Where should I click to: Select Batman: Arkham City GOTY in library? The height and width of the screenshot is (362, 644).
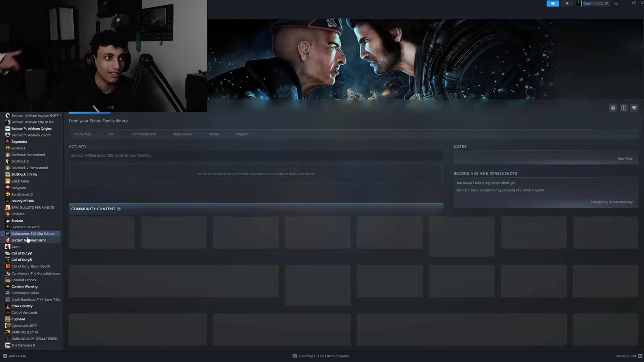point(32,122)
